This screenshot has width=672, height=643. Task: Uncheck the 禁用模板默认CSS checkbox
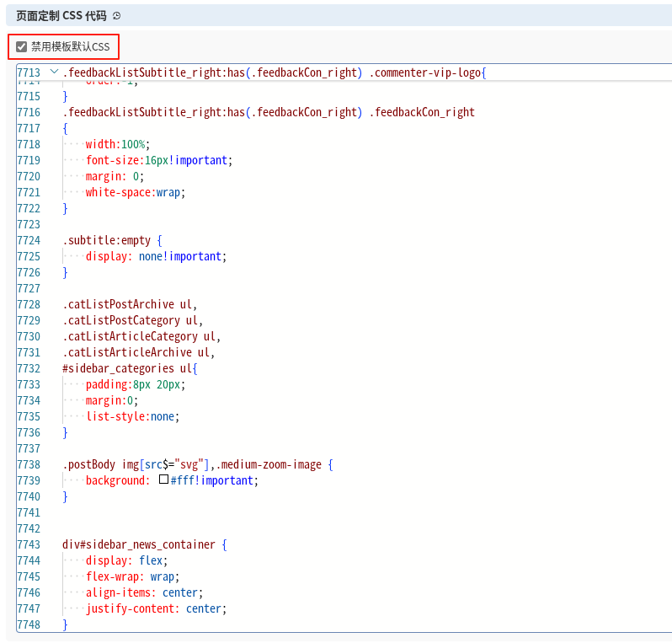coord(21,46)
